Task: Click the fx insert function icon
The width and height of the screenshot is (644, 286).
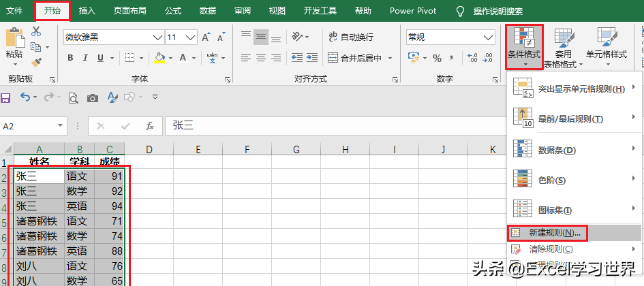Action: pyautogui.click(x=150, y=126)
